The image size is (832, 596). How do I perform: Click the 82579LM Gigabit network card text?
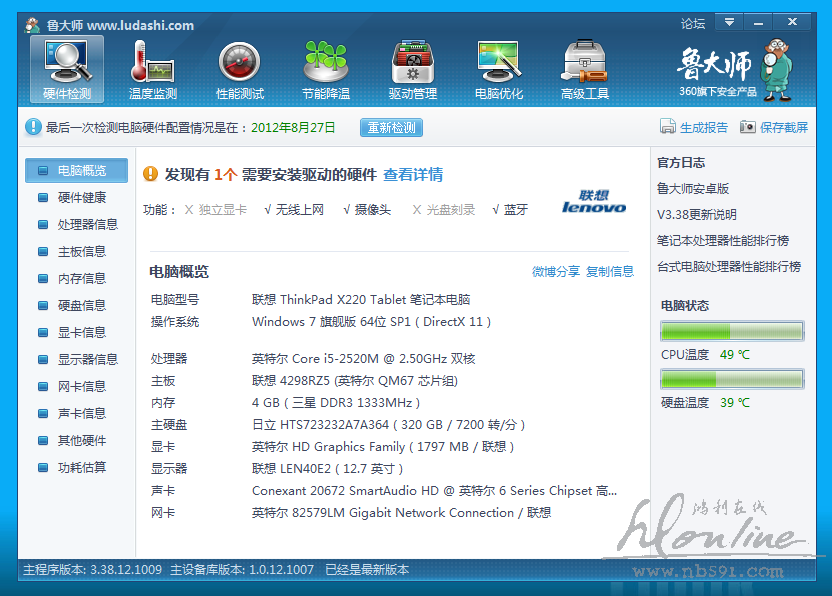click(402, 513)
